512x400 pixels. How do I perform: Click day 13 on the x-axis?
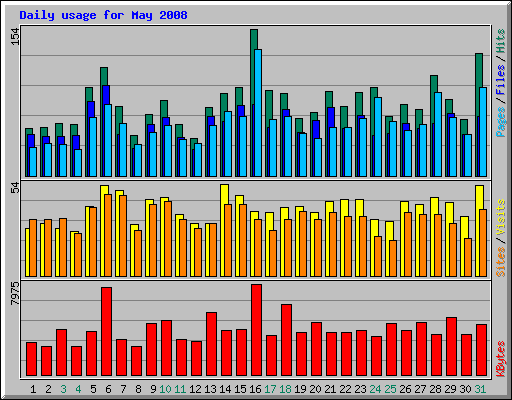pyautogui.click(x=210, y=389)
